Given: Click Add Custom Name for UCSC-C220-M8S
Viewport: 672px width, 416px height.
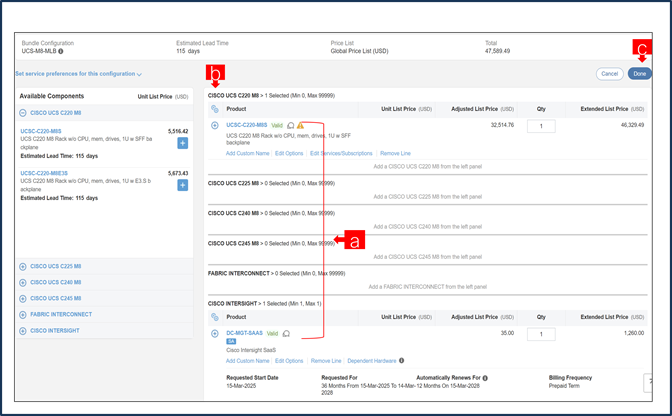Looking at the screenshot, I should click(248, 153).
